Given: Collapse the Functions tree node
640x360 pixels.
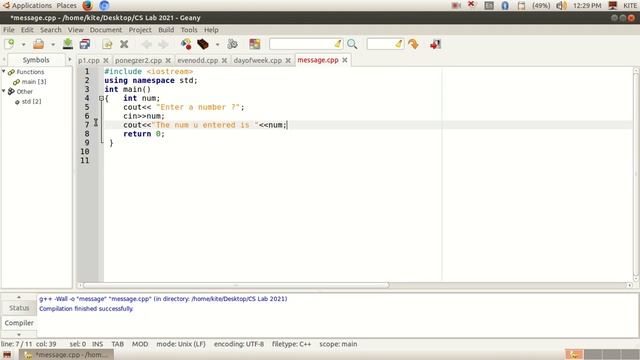Looking at the screenshot, I should tap(4, 71).
